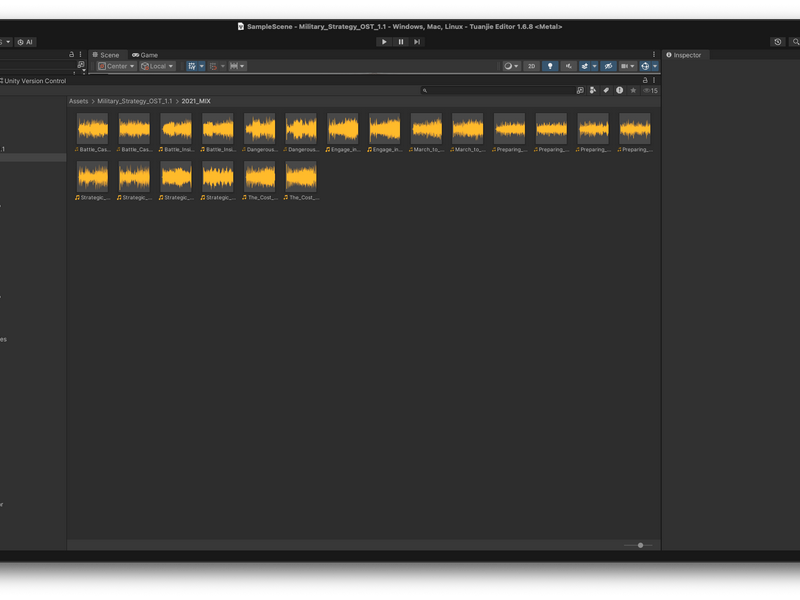Click the Search by Label tag icon
This screenshot has height=600, width=800.
[606, 90]
